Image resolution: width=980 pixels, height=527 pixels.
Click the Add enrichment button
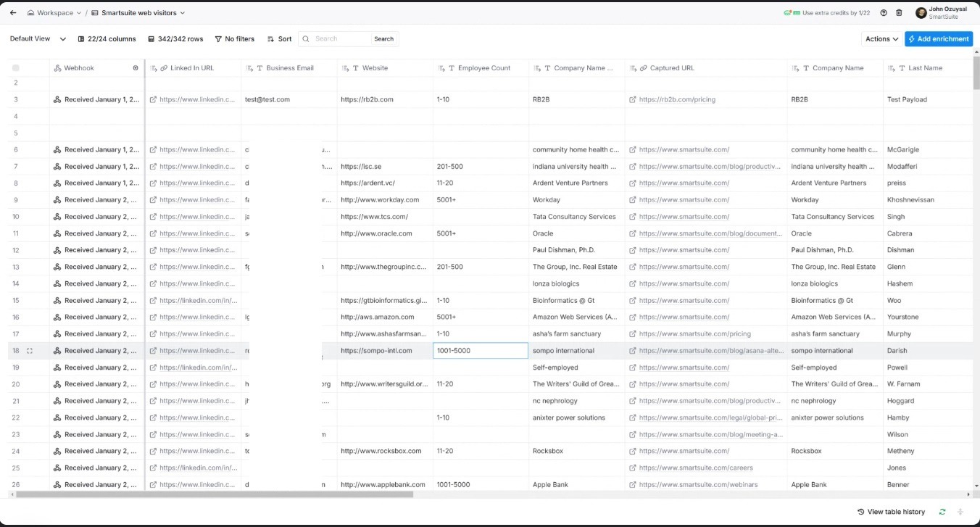(939, 39)
